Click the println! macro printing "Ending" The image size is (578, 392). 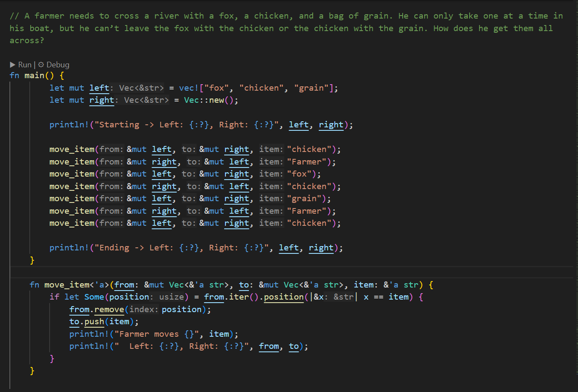pyautogui.click(x=69, y=248)
